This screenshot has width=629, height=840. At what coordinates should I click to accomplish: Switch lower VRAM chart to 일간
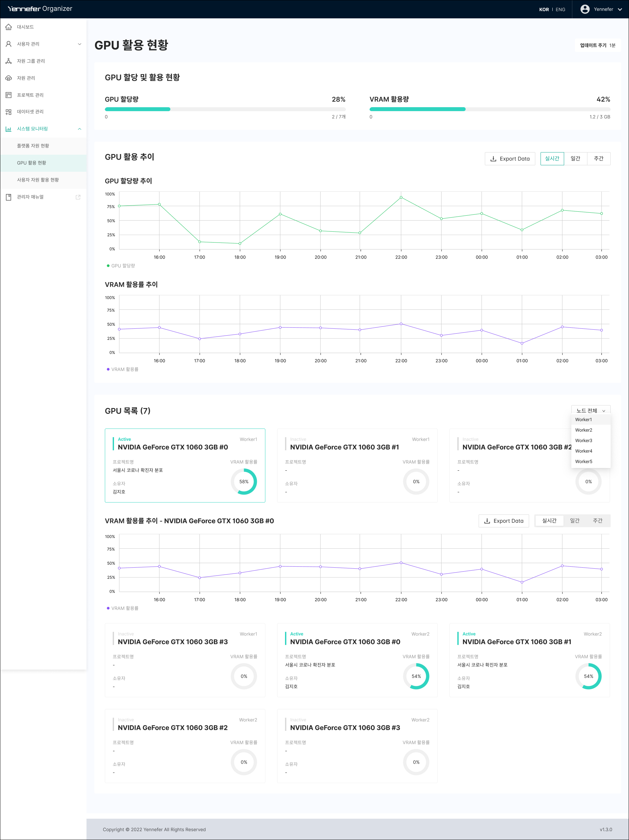(574, 521)
